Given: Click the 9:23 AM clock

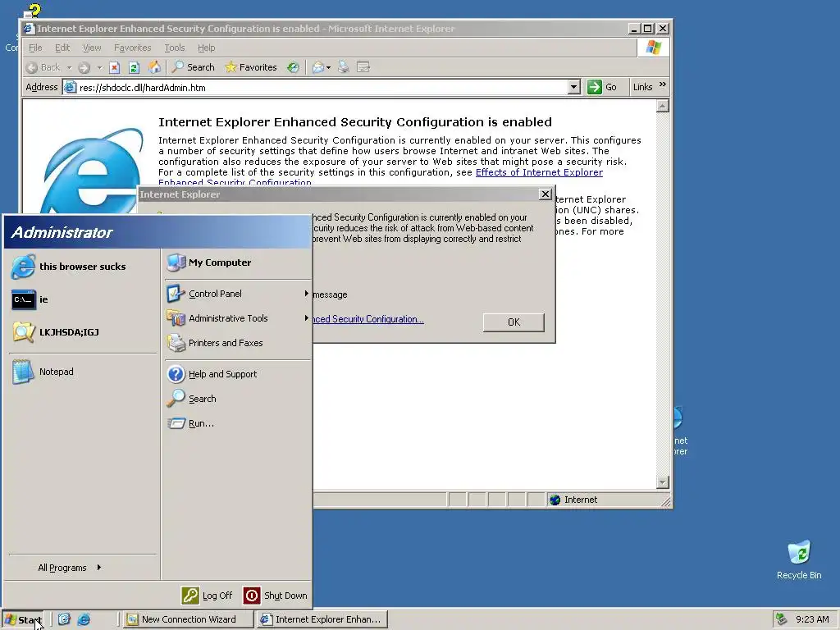Looking at the screenshot, I should [812, 619].
